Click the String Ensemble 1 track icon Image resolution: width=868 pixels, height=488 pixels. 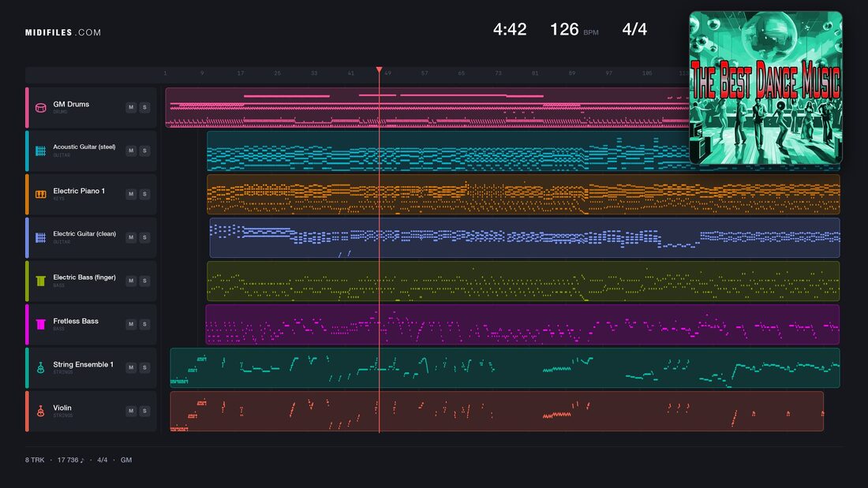click(40, 367)
